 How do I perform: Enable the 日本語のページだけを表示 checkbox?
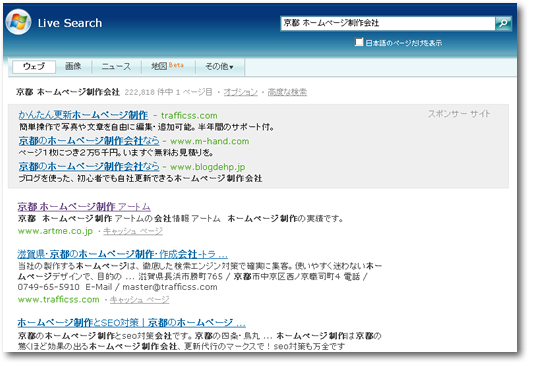(359, 42)
